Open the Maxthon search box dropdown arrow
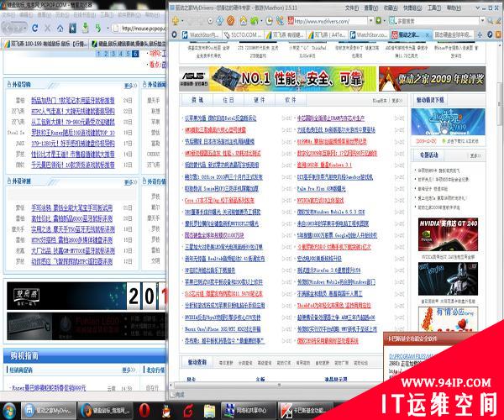 pos(482,20)
